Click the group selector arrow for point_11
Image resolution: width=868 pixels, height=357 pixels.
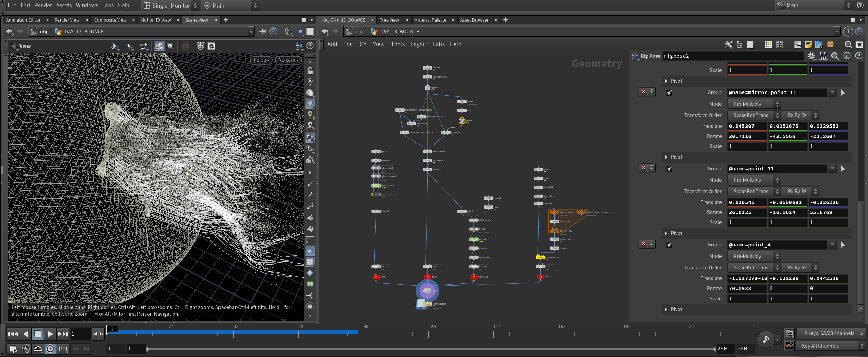pos(843,169)
